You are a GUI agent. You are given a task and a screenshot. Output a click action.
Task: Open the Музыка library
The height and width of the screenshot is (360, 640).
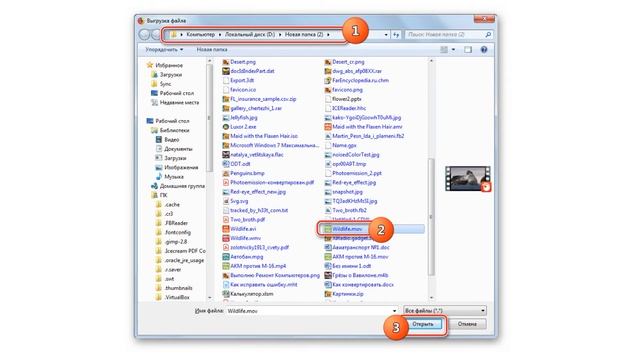170,177
